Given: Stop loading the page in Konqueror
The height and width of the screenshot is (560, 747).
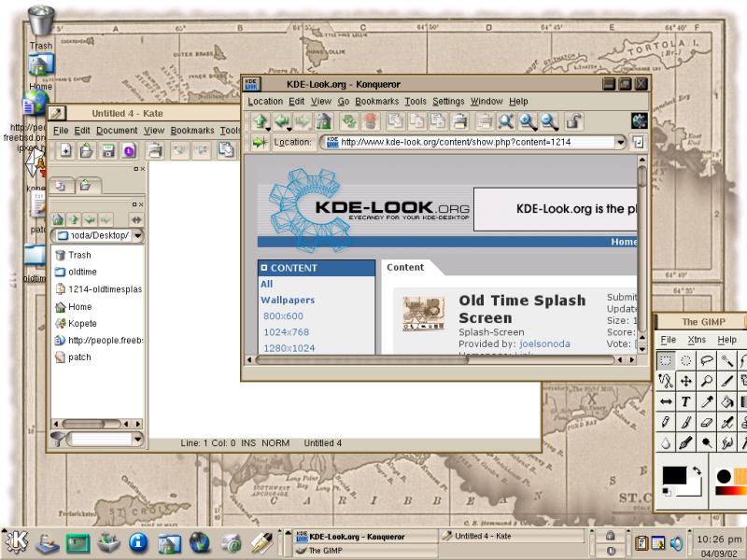Looking at the screenshot, I should [x=370, y=121].
